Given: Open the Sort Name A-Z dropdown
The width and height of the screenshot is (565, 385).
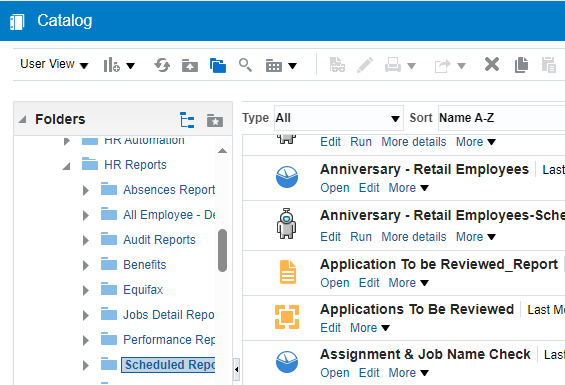Looking at the screenshot, I should 501,118.
